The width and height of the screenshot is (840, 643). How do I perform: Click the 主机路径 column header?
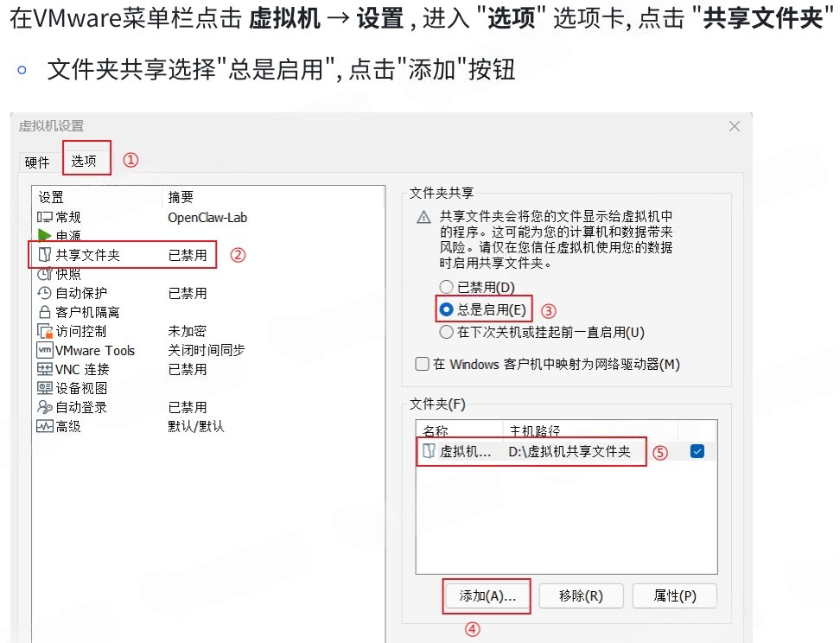(590, 430)
